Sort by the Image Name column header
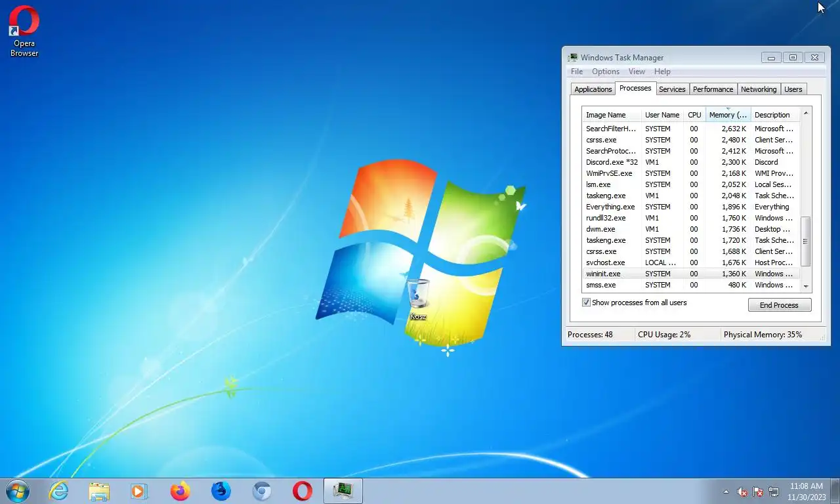The image size is (840, 504). click(x=612, y=115)
